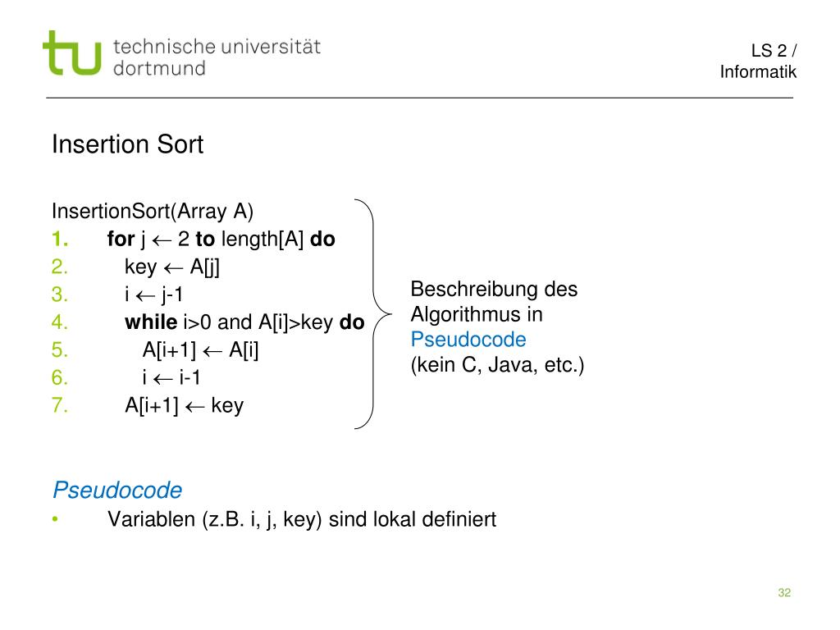The width and height of the screenshot is (840, 630).
Task: Click the 'i ← i-1' decrement line
Action: (x=171, y=377)
